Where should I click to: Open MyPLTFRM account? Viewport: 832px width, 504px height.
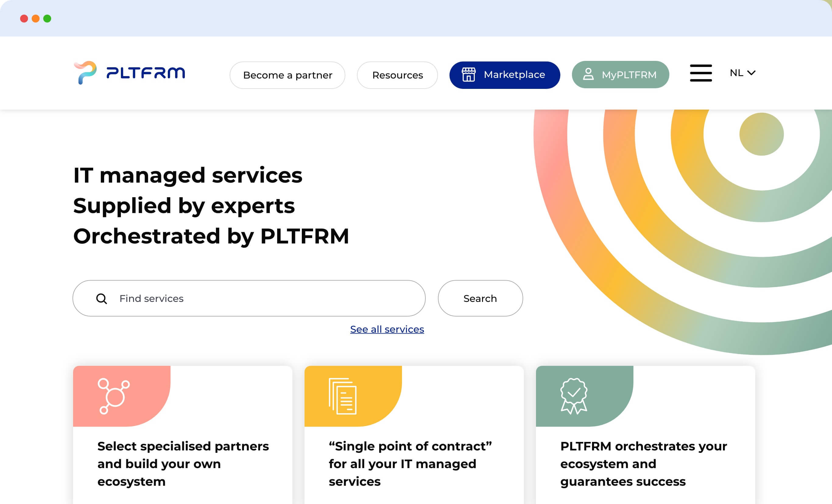620,75
